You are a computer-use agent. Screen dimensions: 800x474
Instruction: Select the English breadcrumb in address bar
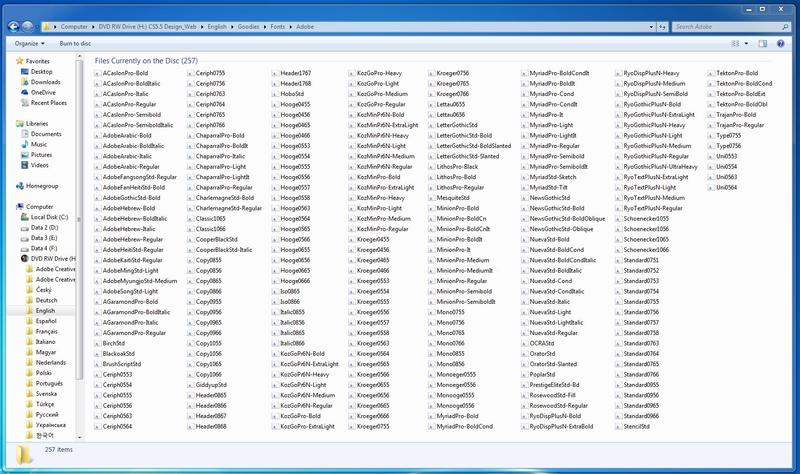click(x=217, y=27)
